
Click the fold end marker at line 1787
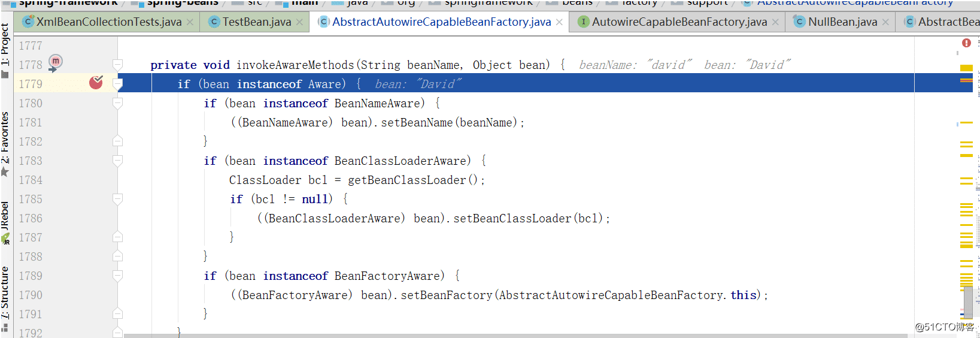(118, 237)
